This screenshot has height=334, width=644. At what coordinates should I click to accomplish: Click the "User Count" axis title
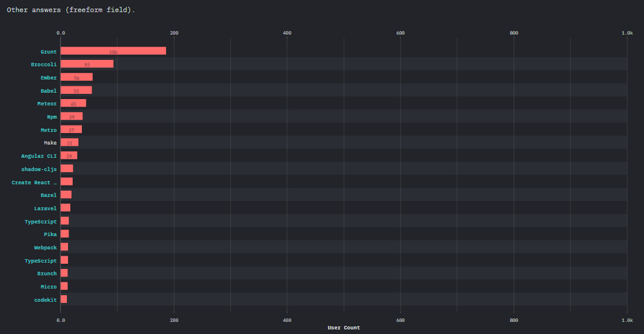344,328
